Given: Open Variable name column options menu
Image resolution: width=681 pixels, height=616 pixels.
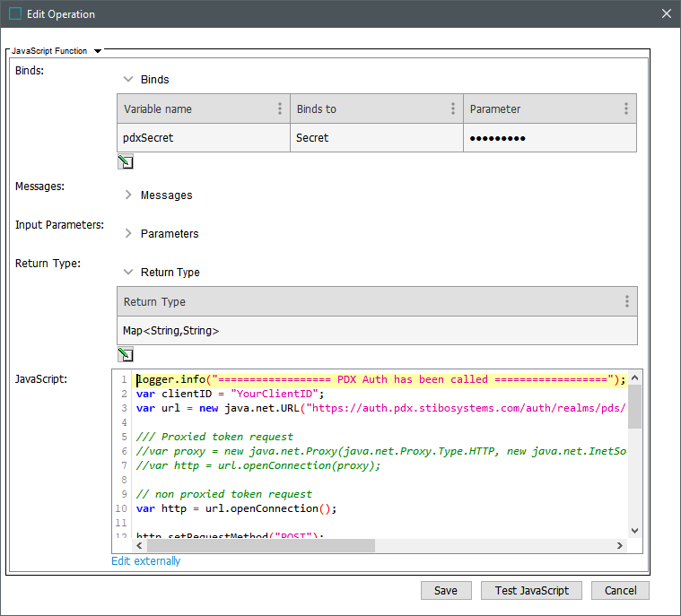Looking at the screenshot, I should click(x=280, y=108).
